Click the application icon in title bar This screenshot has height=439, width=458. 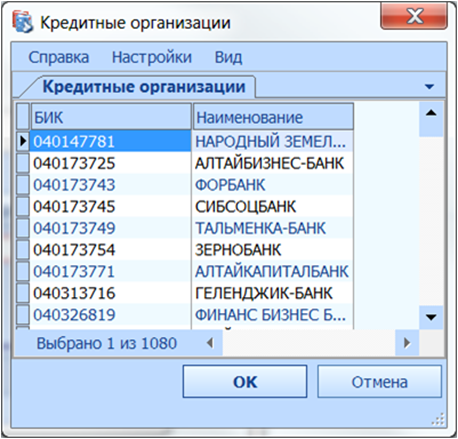tap(23, 22)
